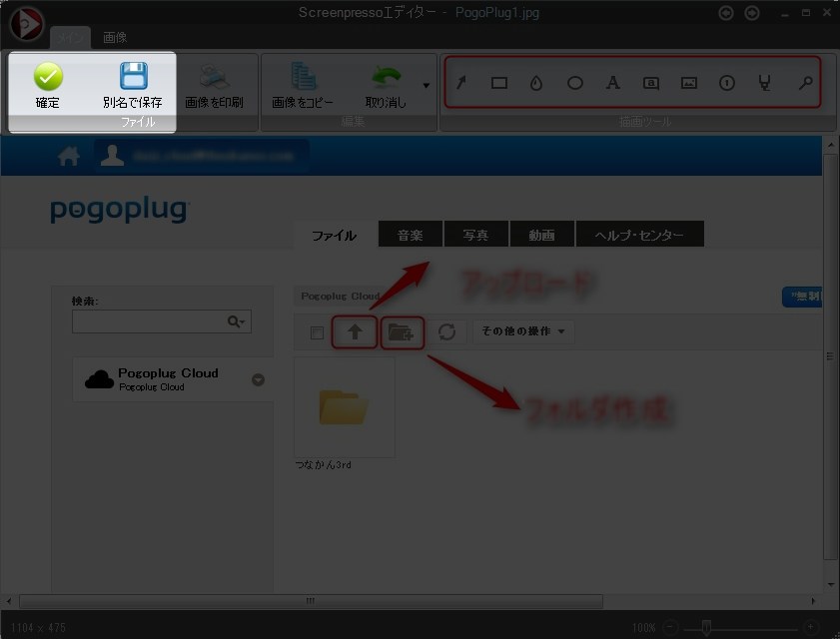Click 画像を印刷 printer icon
840x639 pixels.
(x=215, y=77)
